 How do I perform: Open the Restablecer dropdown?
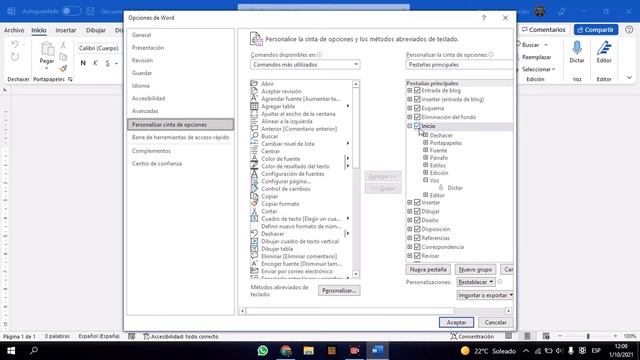(476, 282)
